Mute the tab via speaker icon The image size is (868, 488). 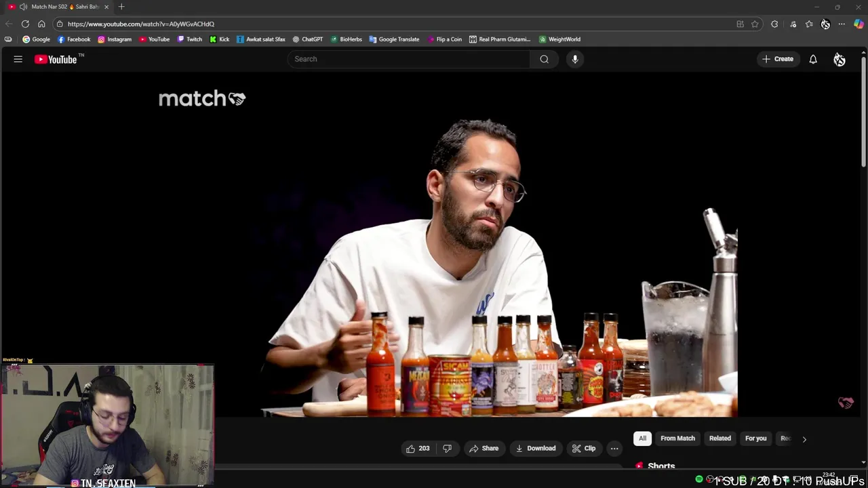coord(24,7)
